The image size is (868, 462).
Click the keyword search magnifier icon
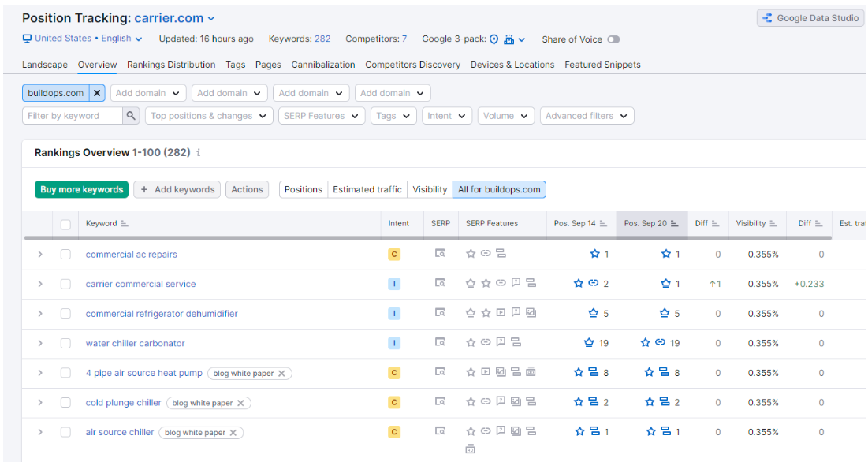pyautogui.click(x=131, y=116)
